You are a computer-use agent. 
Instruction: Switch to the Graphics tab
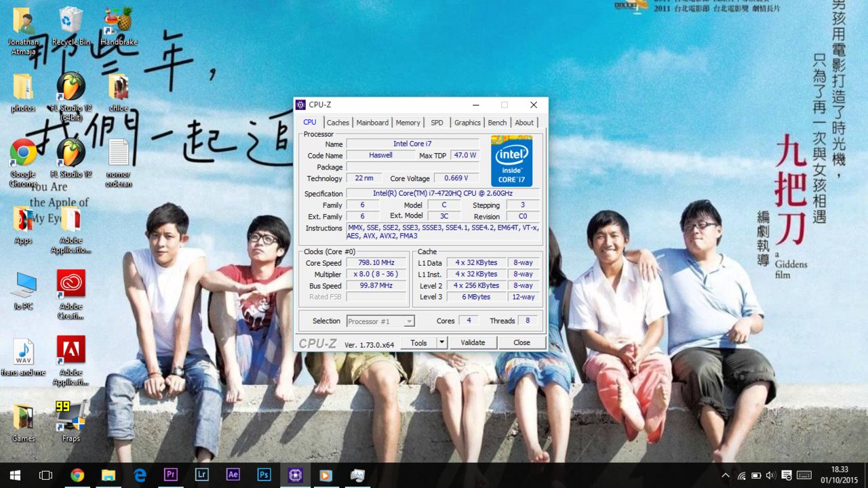(467, 123)
